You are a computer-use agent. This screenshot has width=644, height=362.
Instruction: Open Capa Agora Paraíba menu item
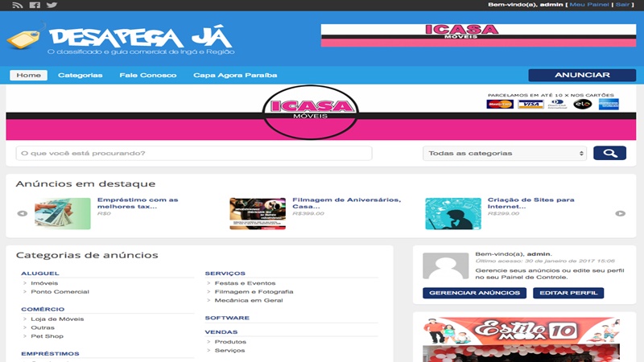(235, 75)
